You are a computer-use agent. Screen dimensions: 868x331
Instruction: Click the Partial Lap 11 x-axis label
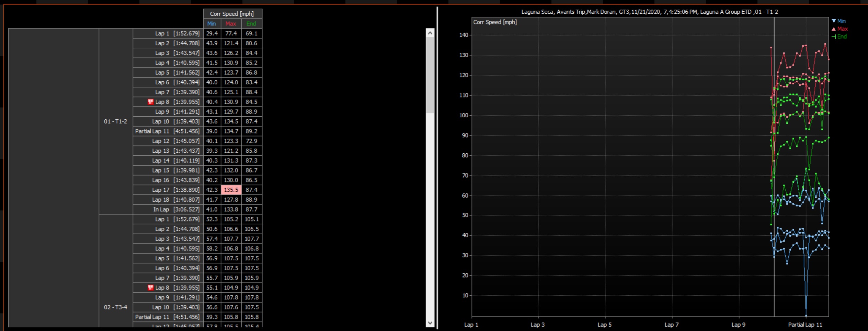click(805, 325)
